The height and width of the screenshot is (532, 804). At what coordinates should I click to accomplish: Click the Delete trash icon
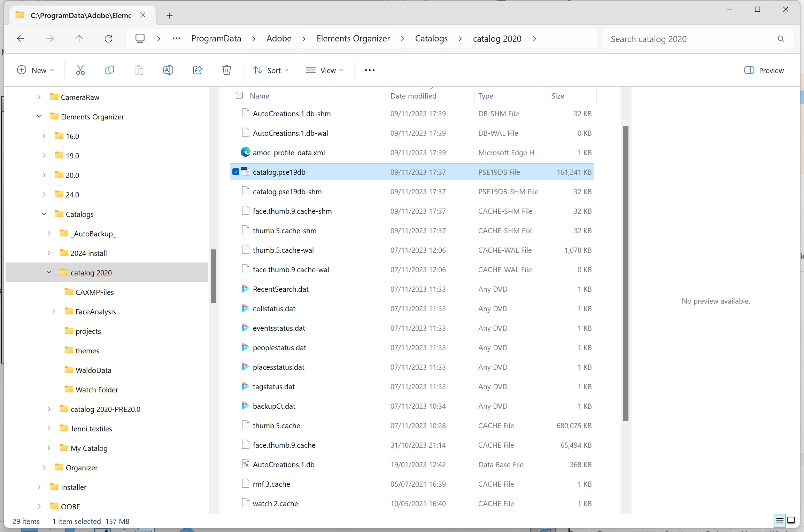tap(226, 70)
